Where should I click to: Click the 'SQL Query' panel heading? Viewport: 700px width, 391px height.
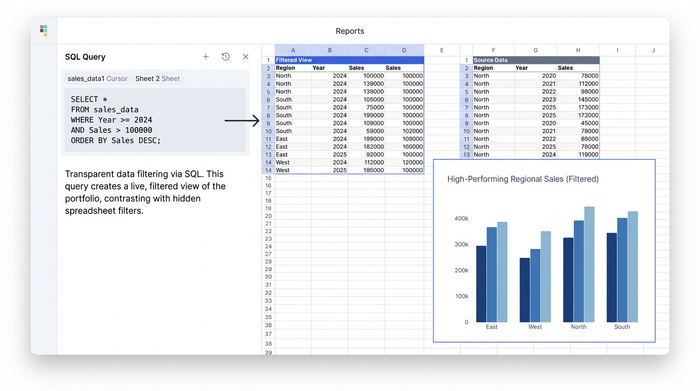[85, 57]
